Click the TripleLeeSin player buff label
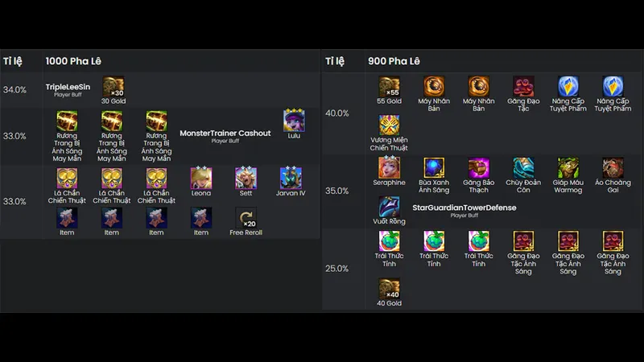Screen dimensions: 644x362 [x=68, y=87]
